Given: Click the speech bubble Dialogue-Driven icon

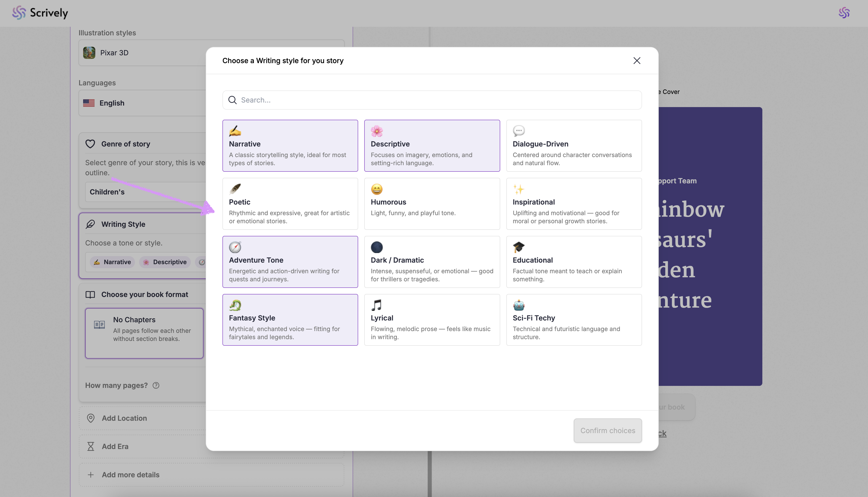Looking at the screenshot, I should point(518,131).
